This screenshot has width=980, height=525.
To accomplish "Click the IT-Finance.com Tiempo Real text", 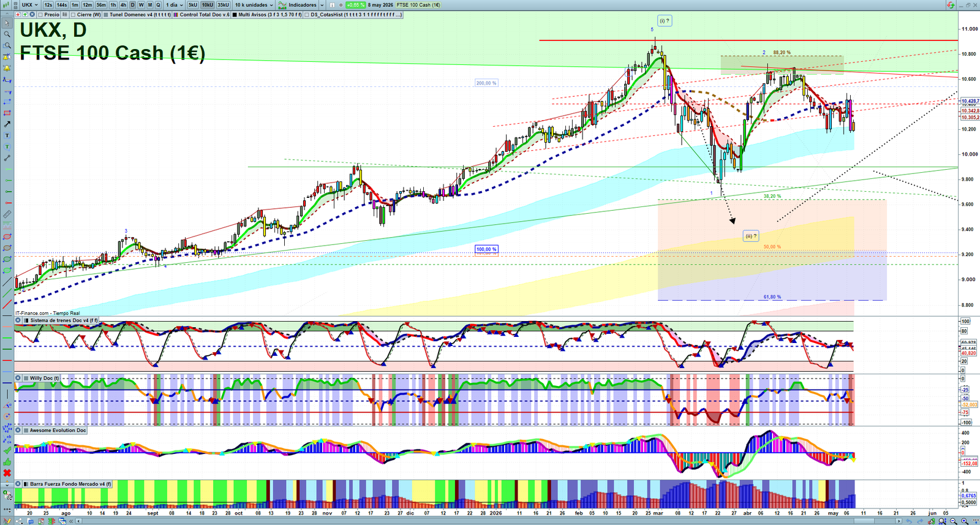I will coord(47,313).
